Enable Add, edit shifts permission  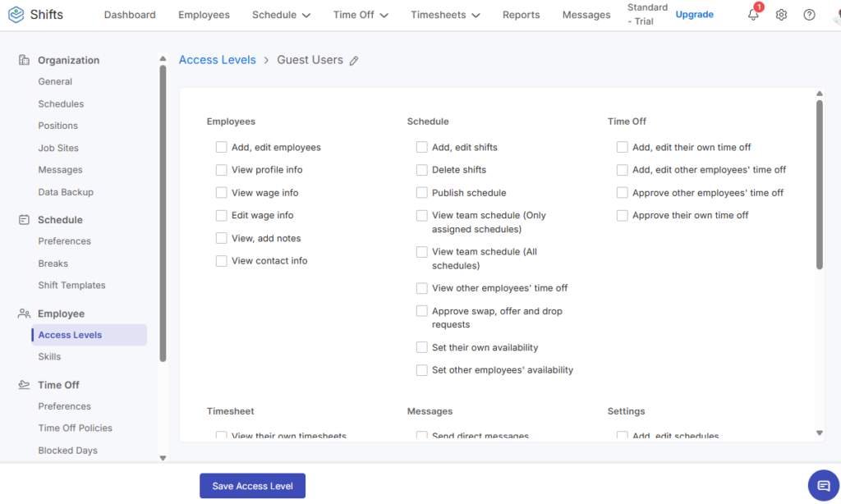421,147
